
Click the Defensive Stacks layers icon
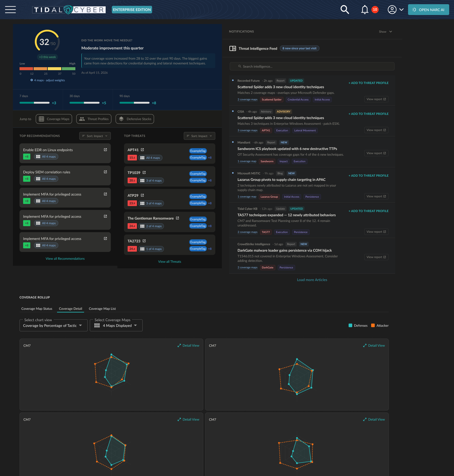point(121,119)
